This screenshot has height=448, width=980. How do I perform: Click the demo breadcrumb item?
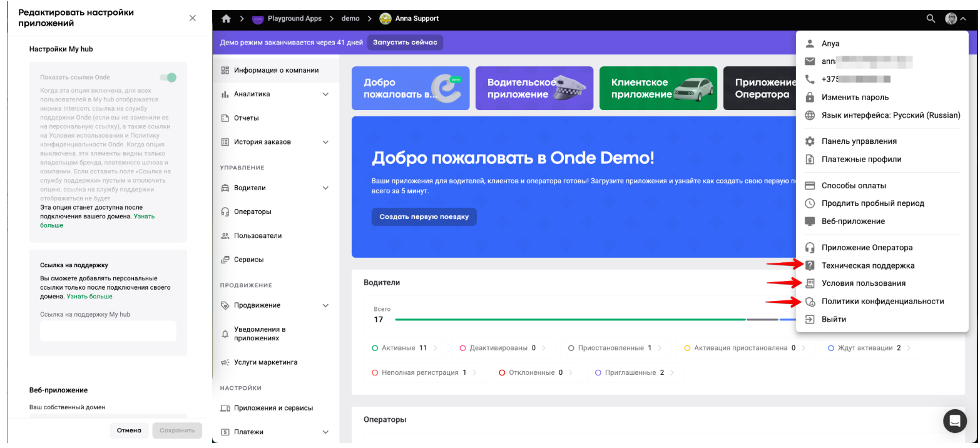pos(350,19)
